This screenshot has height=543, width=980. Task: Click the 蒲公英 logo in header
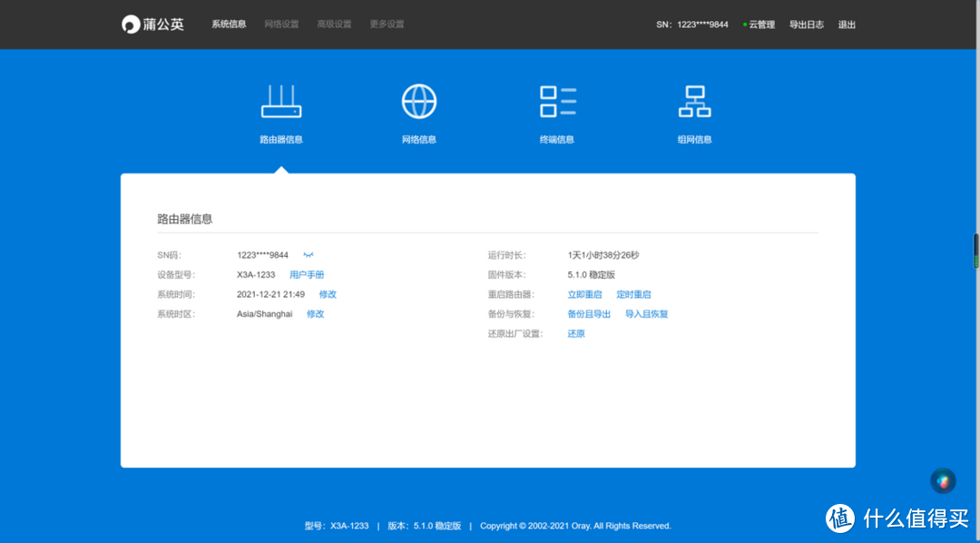[x=153, y=25]
